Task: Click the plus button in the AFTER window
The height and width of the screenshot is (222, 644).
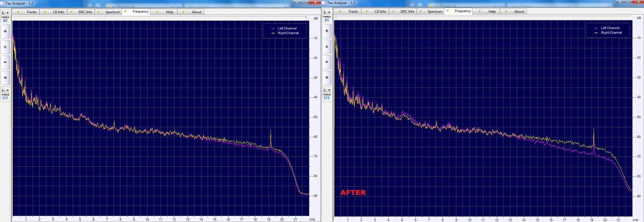Action: click(x=327, y=31)
